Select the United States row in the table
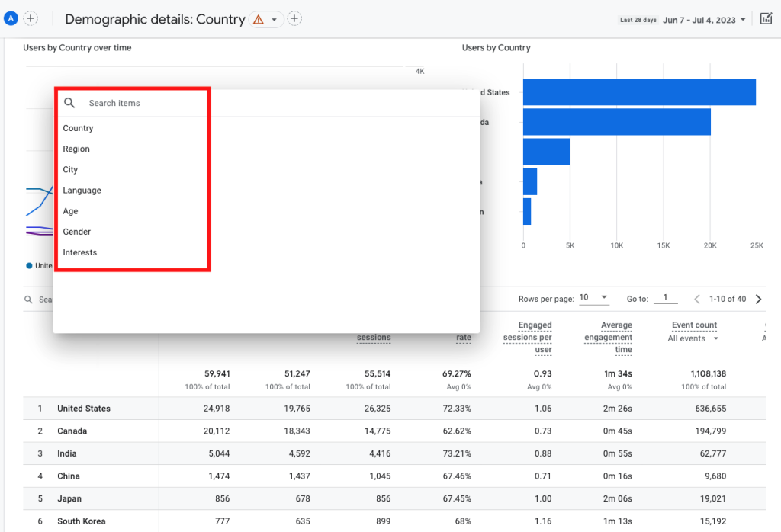This screenshot has width=781, height=532. [x=84, y=409]
